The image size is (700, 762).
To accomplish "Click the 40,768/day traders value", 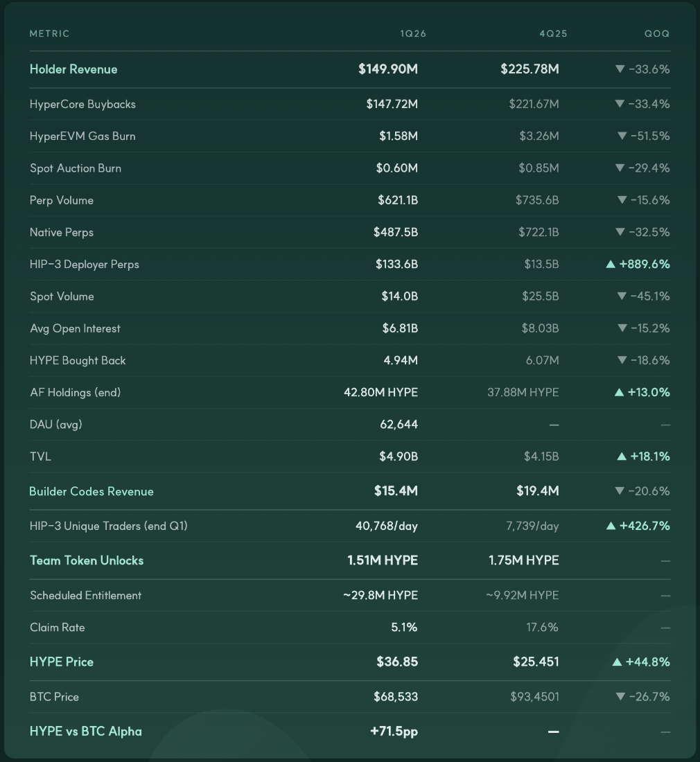I will tap(387, 526).
